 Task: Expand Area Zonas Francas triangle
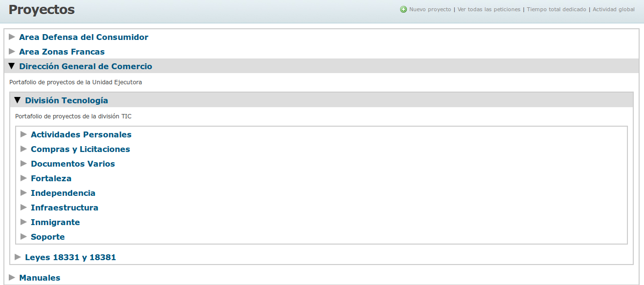coord(12,52)
